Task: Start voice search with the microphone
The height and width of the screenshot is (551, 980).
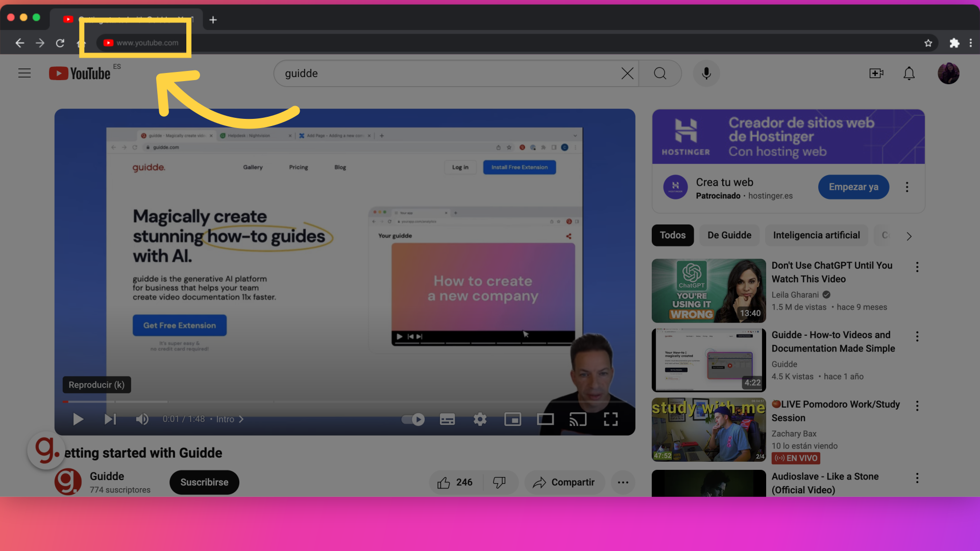Action: (x=706, y=73)
